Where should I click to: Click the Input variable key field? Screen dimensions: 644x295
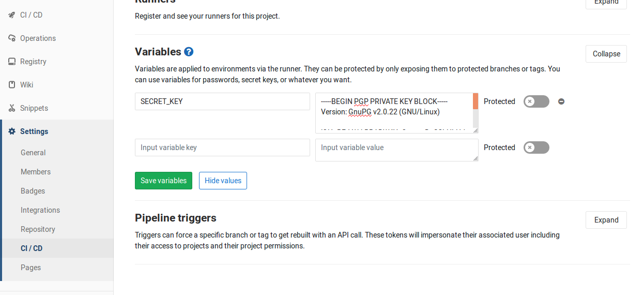pyautogui.click(x=222, y=148)
